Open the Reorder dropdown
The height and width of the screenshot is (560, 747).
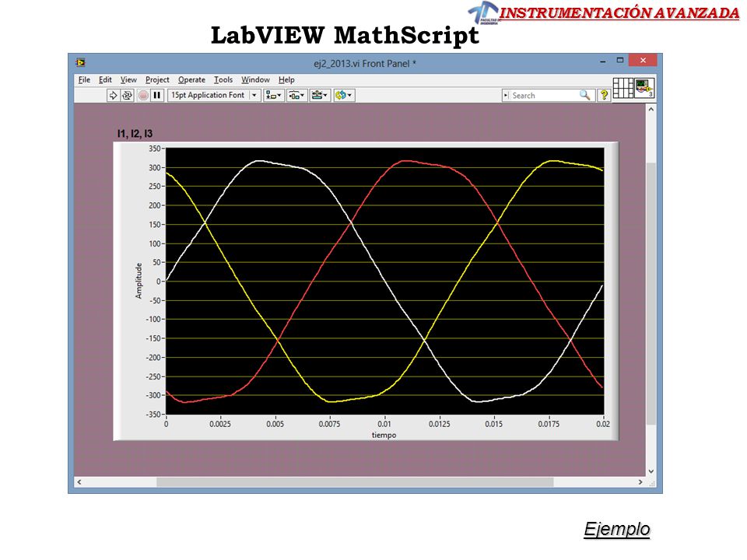click(344, 95)
